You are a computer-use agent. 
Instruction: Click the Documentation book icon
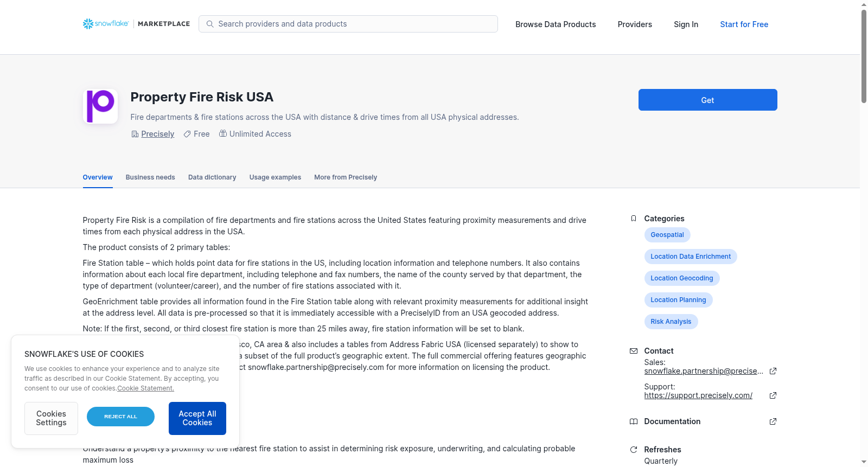click(634, 421)
